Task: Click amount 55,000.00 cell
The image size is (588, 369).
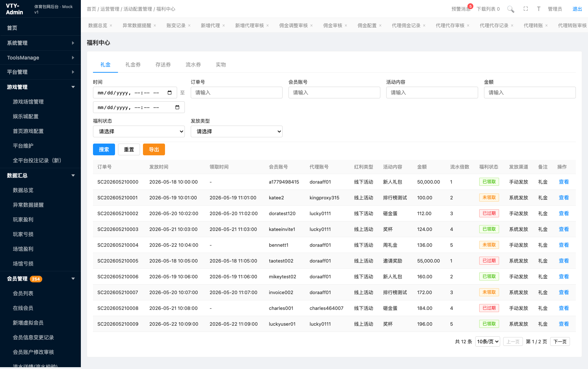Action: (x=429, y=261)
